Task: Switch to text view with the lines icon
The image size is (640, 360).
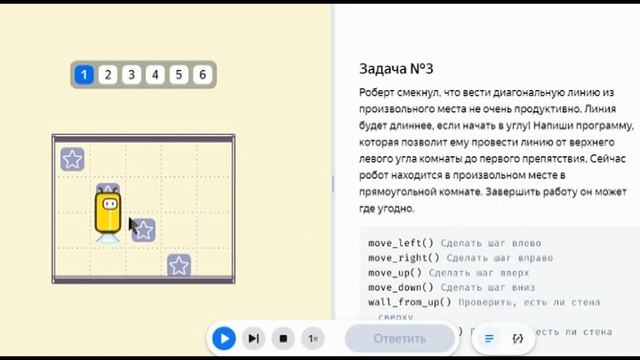Action: tap(489, 338)
